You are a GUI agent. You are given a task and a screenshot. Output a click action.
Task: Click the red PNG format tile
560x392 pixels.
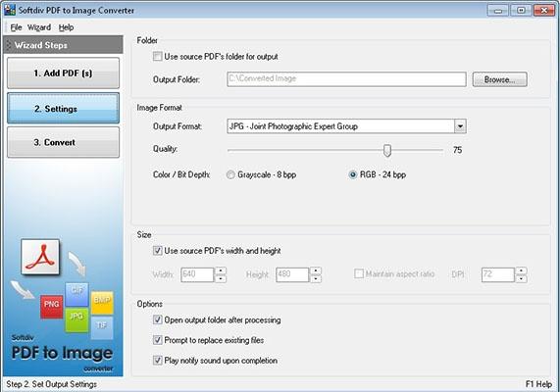click(51, 307)
